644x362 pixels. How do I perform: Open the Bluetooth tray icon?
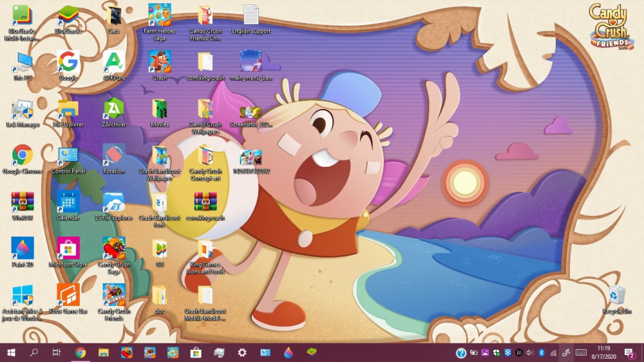coord(542,353)
